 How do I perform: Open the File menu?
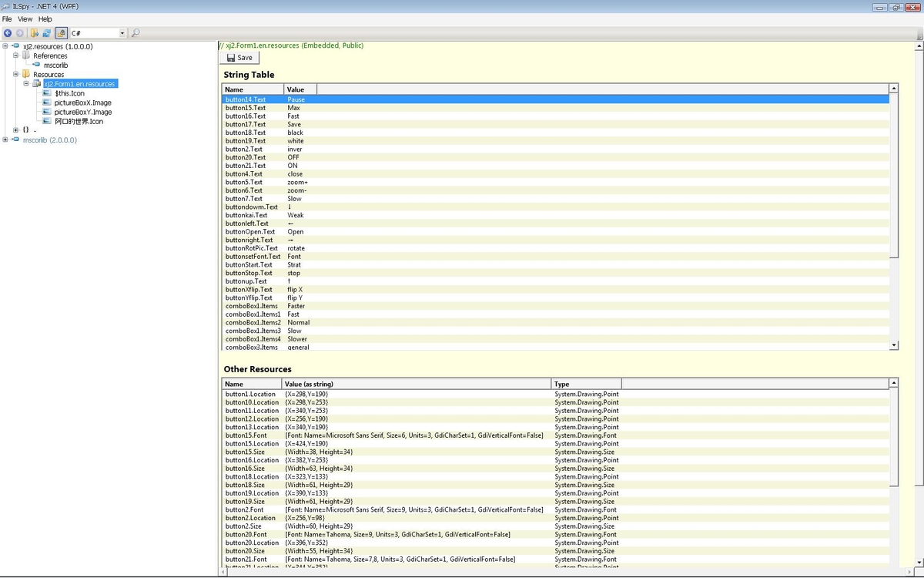(x=7, y=18)
